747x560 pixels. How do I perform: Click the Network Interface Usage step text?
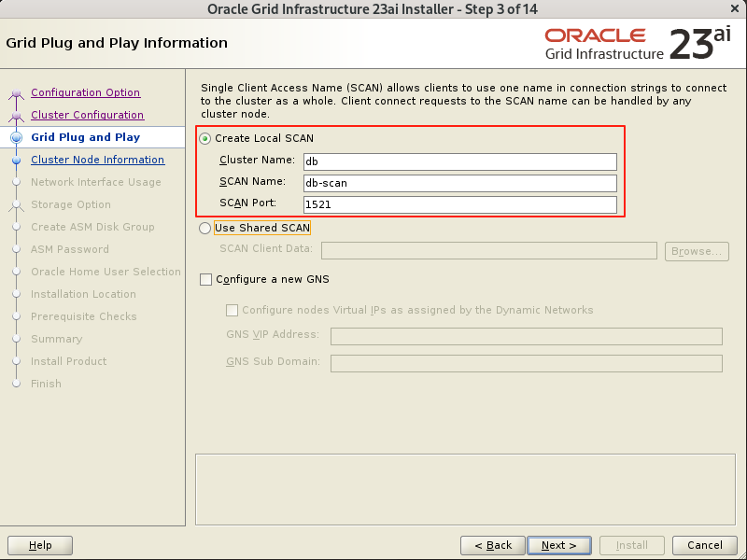(96, 182)
